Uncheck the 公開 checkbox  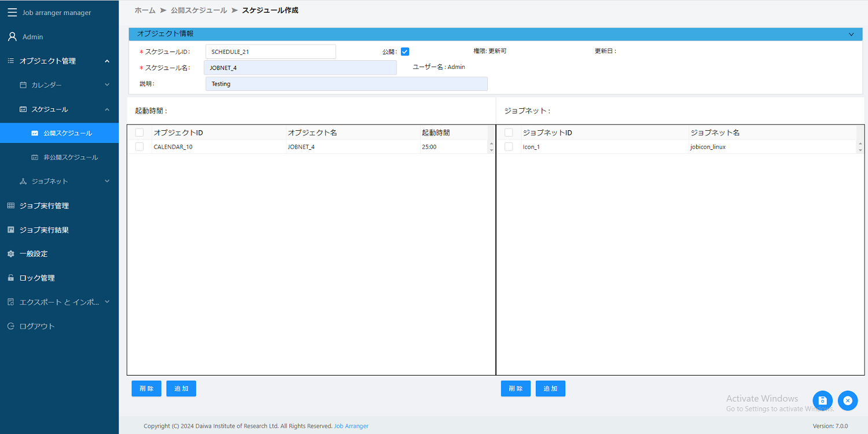pos(404,51)
